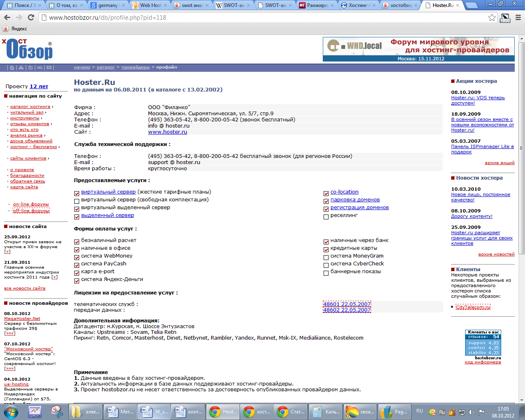Toggle the кредитные карты checkbox
The width and height of the screenshot is (525, 420).
(x=326, y=249)
